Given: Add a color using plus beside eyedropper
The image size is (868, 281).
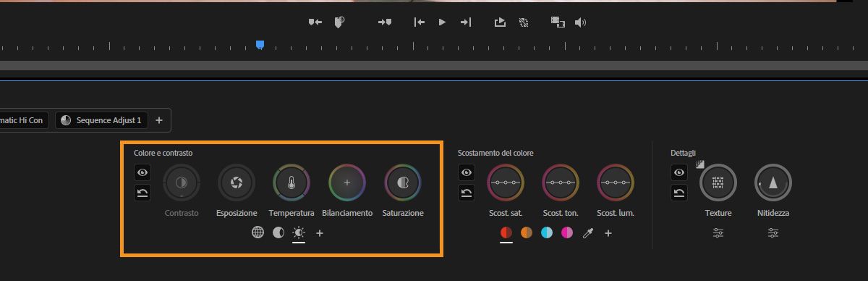Looking at the screenshot, I should click(608, 232).
